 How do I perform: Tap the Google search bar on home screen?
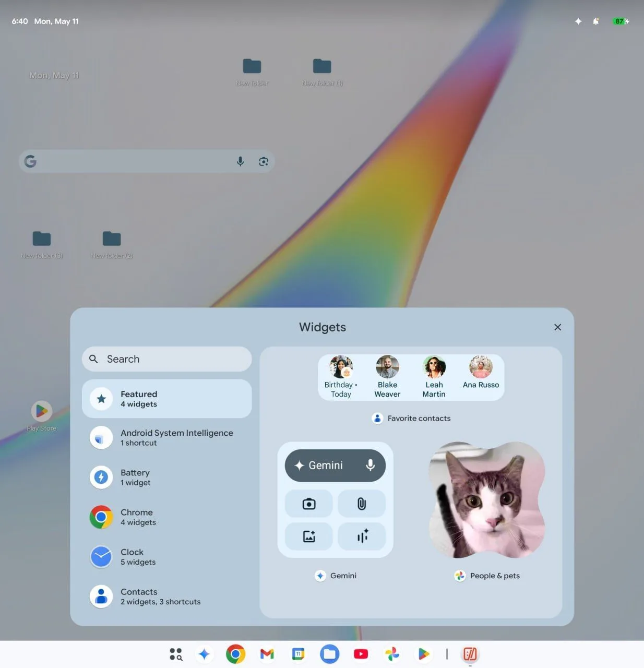[x=147, y=161]
